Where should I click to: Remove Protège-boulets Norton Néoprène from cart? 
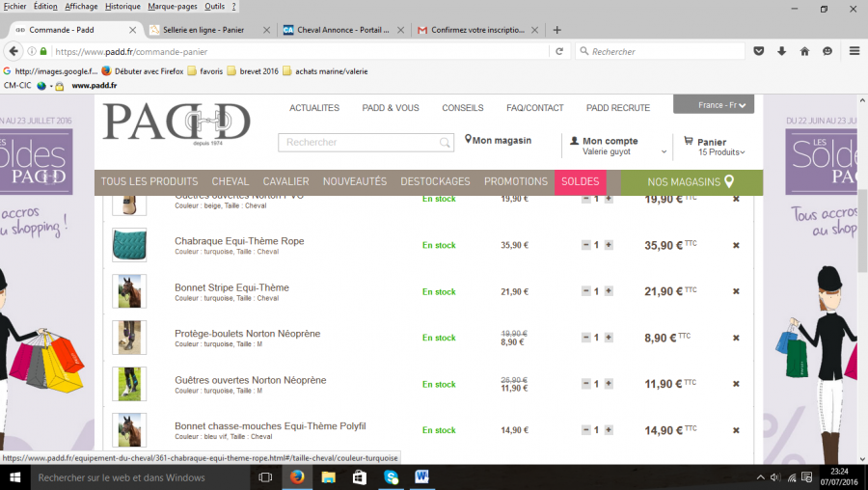pyautogui.click(x=736, y=338)
